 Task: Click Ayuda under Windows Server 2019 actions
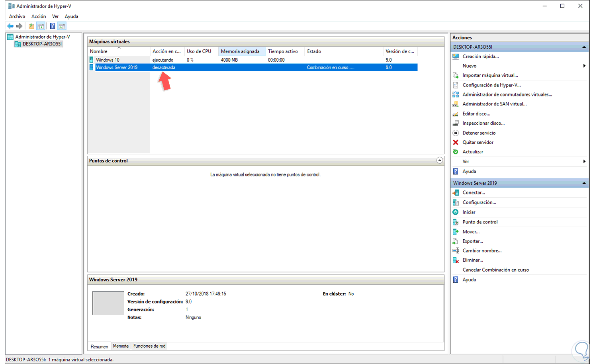pos(469,280)
